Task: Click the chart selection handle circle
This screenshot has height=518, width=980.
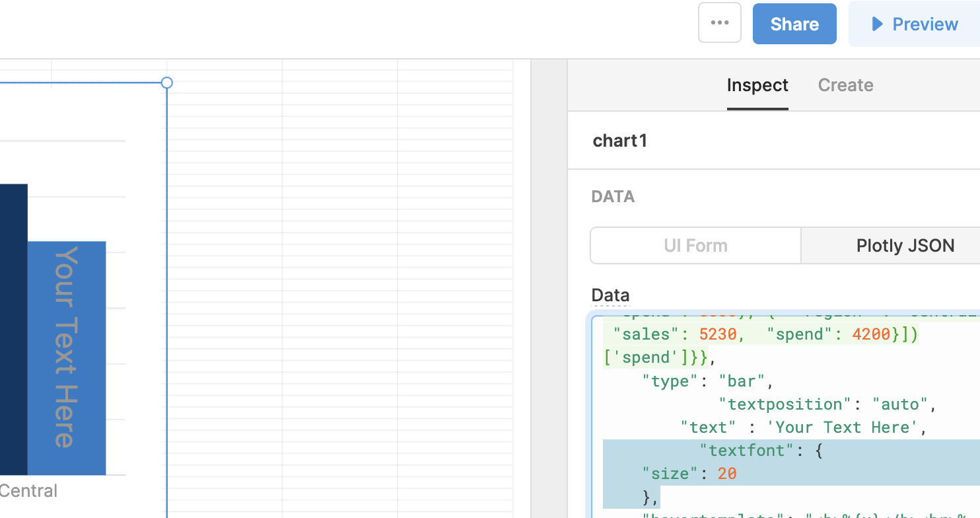Action: click(x=166, y=83)
